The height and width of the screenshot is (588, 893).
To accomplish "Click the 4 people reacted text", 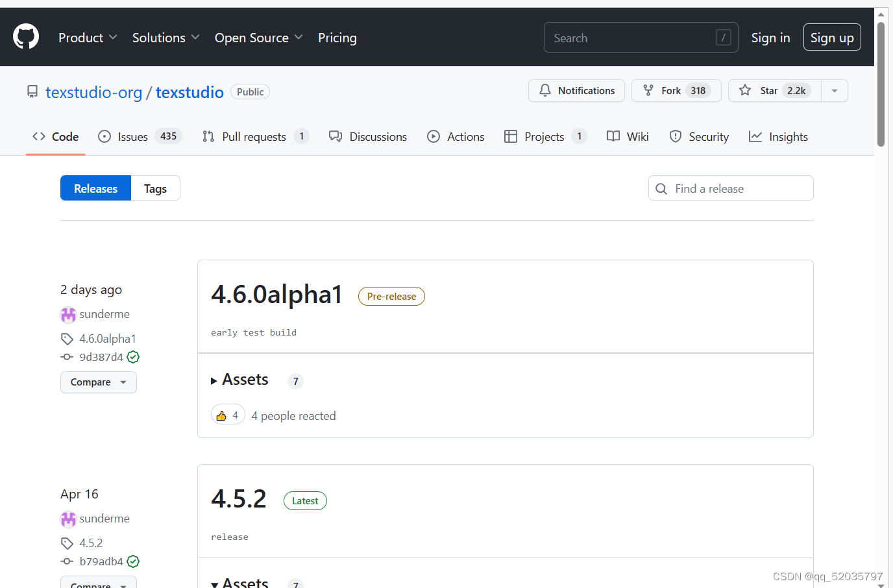I will pos(294,416).
